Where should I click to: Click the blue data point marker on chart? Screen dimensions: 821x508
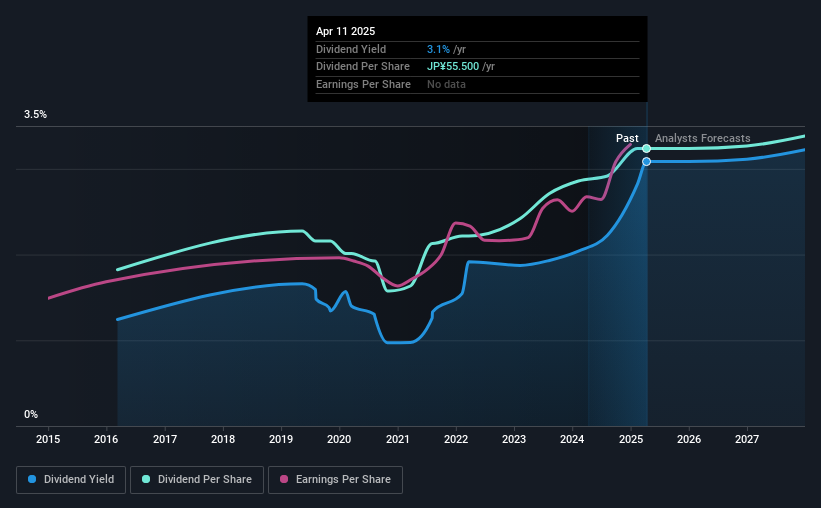point(647,162)
